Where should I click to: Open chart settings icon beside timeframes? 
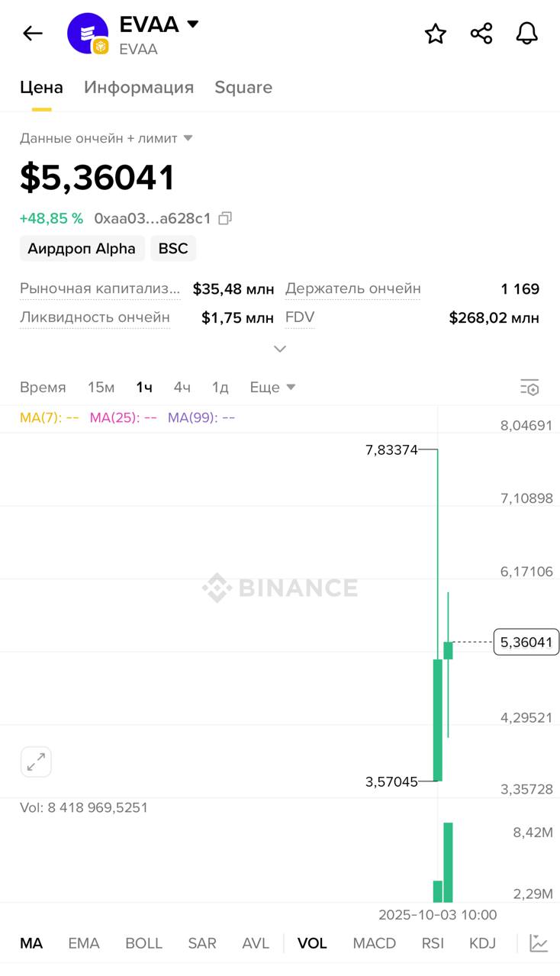tap(529, 388)
